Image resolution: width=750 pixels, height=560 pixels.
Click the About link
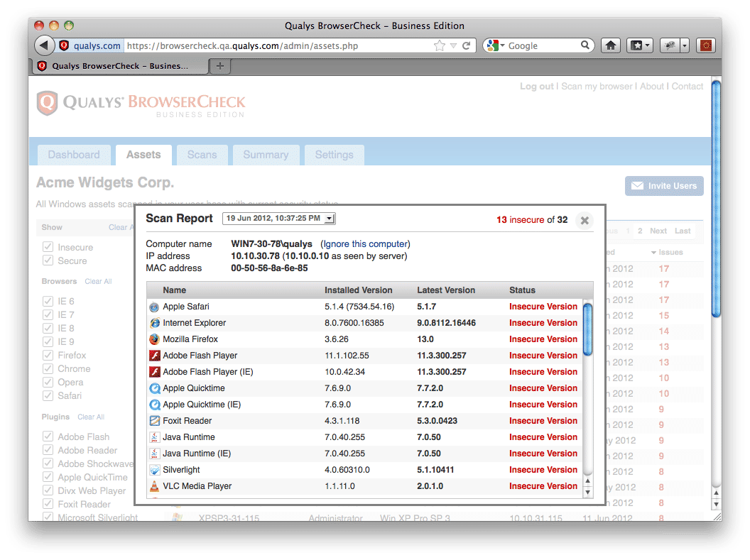point(652,87)
